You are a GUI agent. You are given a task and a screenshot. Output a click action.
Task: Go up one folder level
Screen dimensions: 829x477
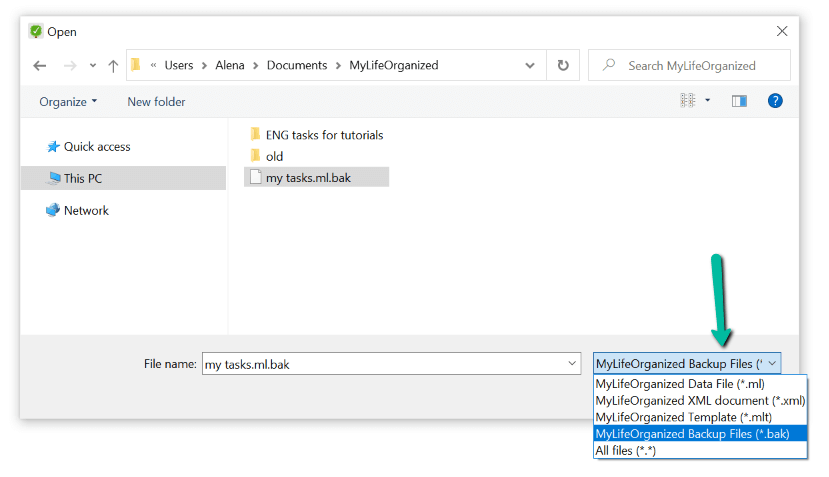click(x=113, y=66)
